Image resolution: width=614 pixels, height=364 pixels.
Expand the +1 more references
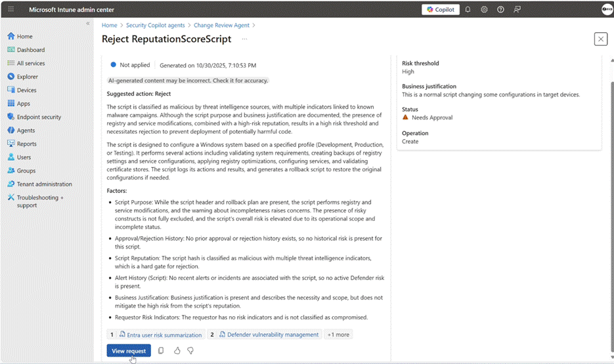(x=339, y=334)
